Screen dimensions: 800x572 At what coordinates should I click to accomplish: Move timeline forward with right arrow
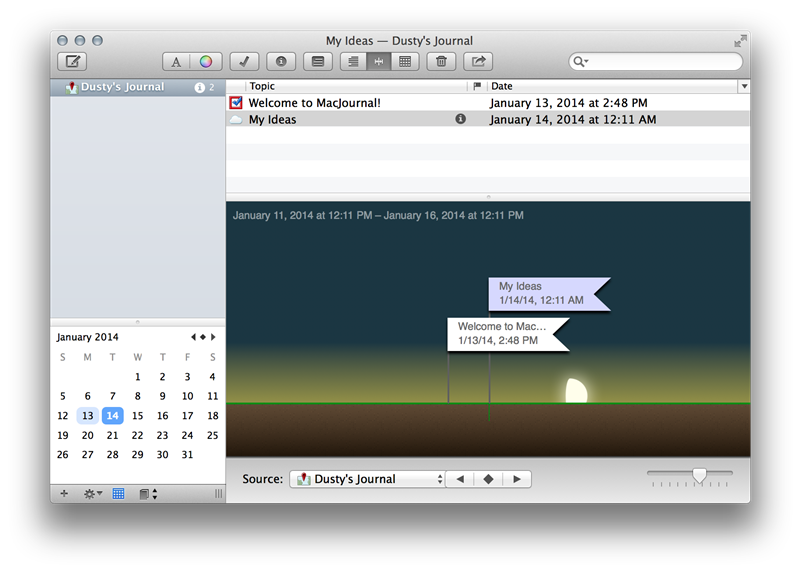pyautogui.click(x=517, y=479)
